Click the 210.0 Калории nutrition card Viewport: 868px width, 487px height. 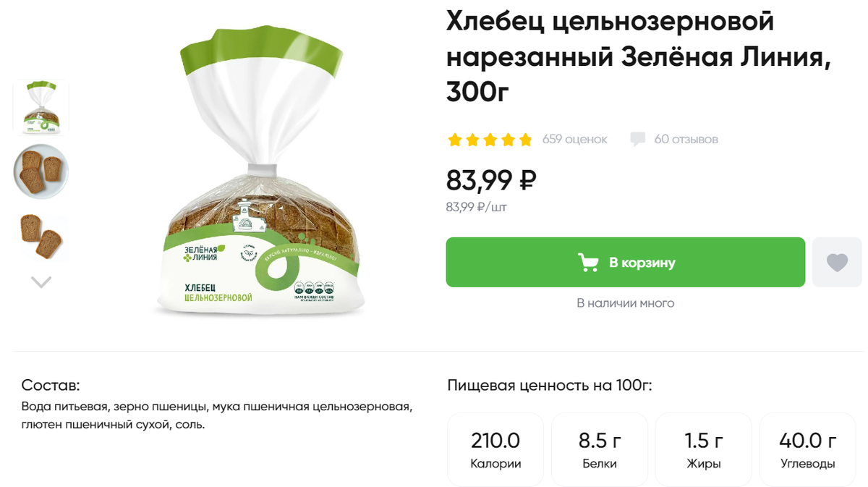495,449
